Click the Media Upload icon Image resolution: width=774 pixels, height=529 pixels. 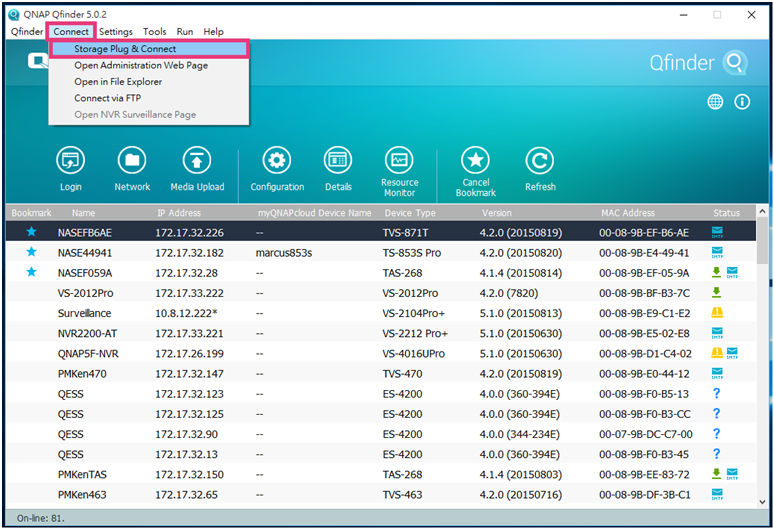197,161
